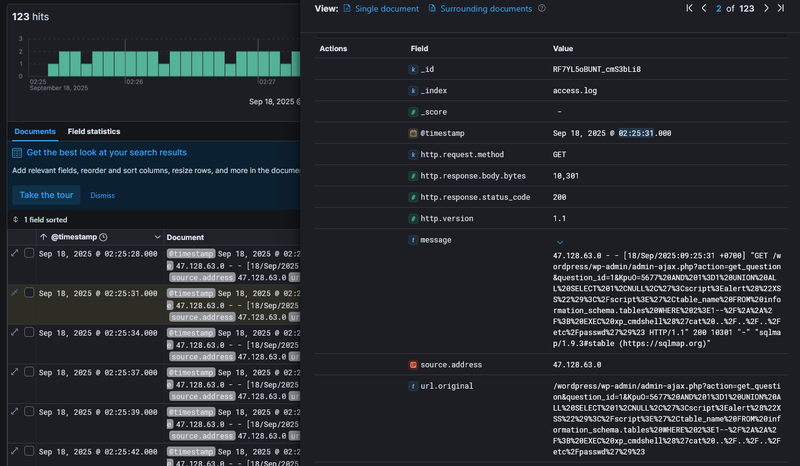Click the access.log index value
Image resolution: width=800 pixels, height=466 pixels.
point(574,91)
